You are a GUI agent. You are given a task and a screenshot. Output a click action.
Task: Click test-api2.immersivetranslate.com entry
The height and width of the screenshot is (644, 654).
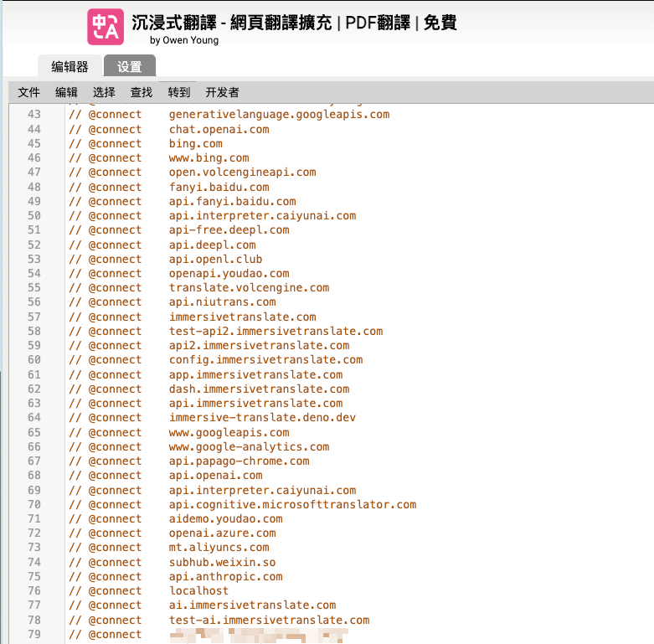[x=276, y=331]
